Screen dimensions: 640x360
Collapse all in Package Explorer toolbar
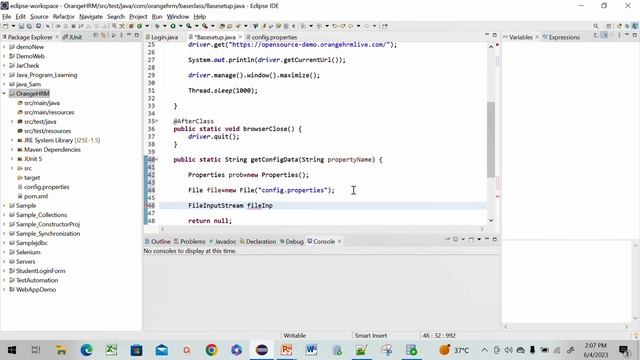(96, 36)
